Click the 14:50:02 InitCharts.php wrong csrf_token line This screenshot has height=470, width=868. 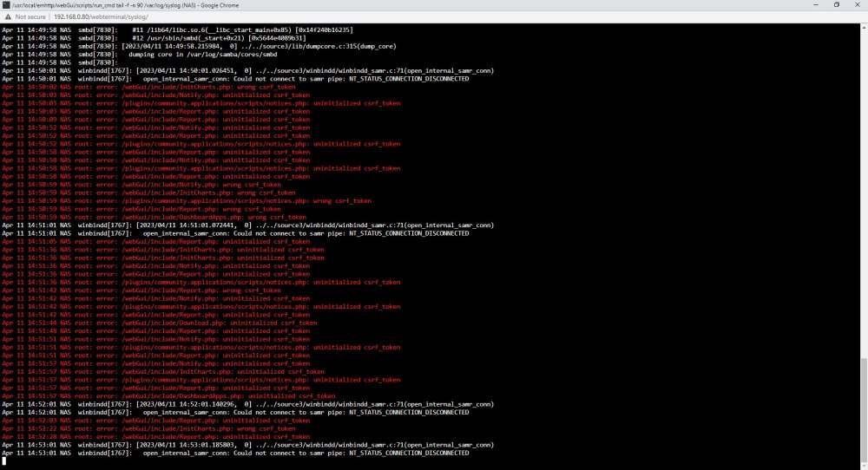[x=148, y=87]
